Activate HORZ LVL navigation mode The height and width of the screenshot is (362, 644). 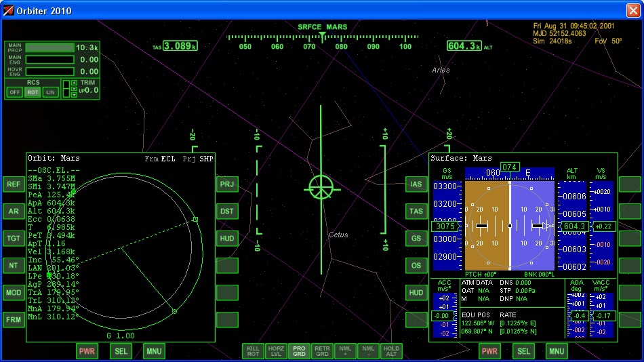pyautogui.click(x=276, y=350)
